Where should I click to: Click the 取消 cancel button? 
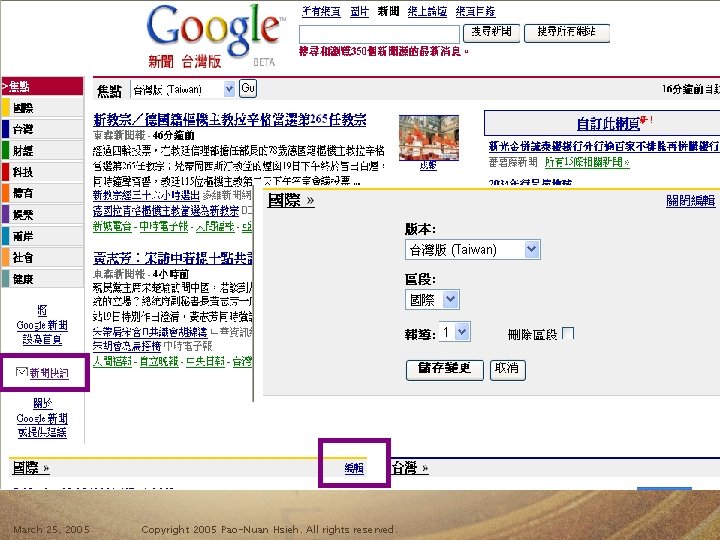pos(507,370)
